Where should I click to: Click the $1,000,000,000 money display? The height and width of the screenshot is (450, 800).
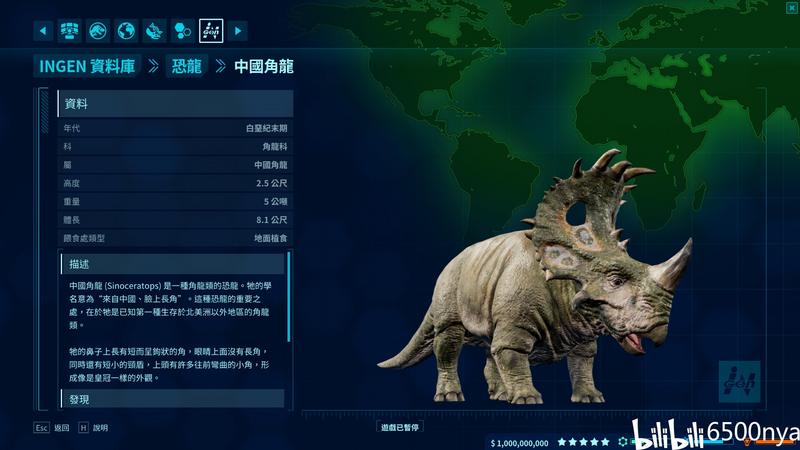click(519, 443)
